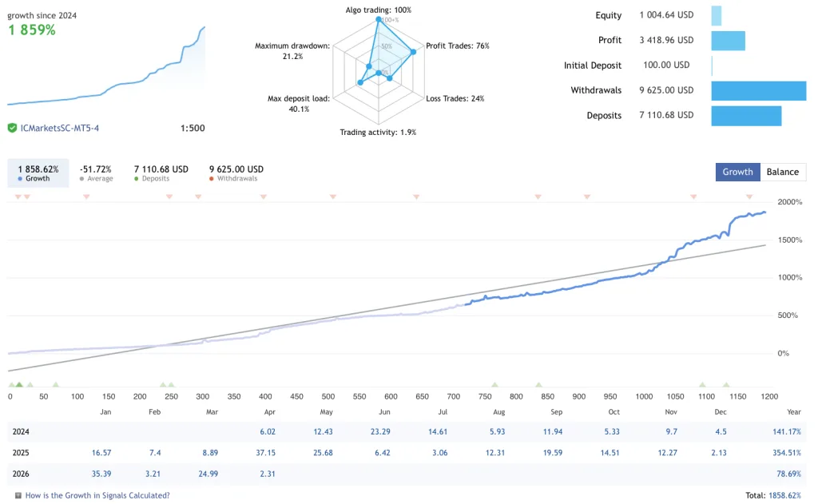Click the Algo trading radar chart point
This screenshot has width=818, height=504.
coord(379,19)
